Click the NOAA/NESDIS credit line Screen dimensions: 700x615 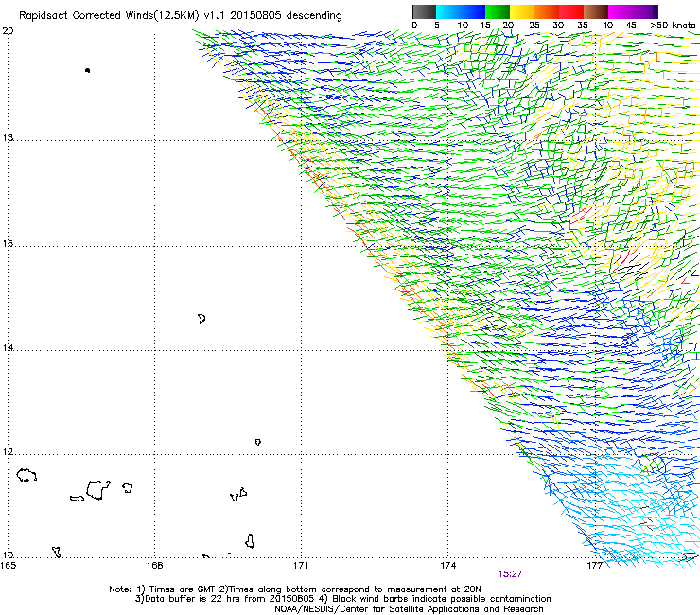click(409, 609)
